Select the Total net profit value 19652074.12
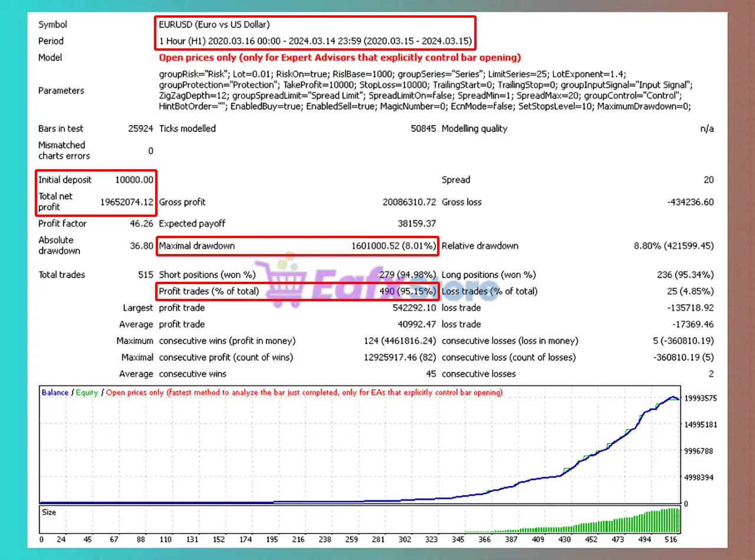The width and height of the screenshot is (755, 560). point(127,202)
